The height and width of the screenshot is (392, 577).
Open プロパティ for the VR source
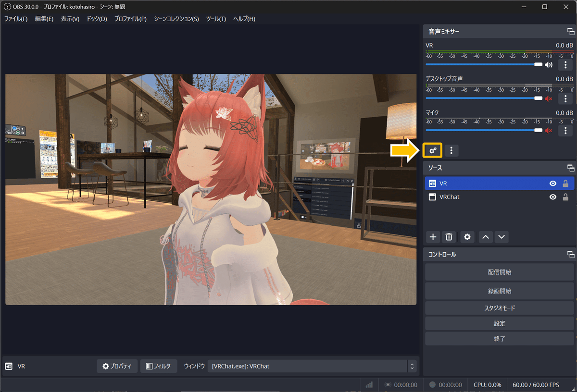[117, 366]
